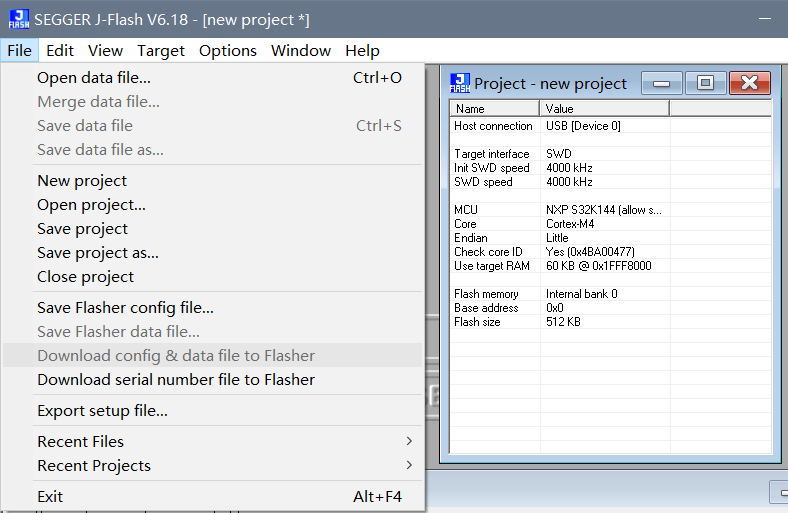Choose Open project... menu entry
788x513 pixels.
coord(212,205)
